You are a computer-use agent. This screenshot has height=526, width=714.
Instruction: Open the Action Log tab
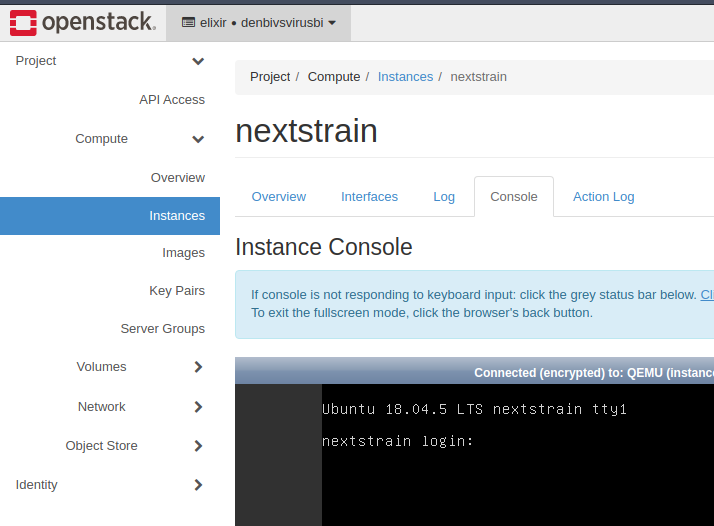pyautogui.click(x=603, y=197)
